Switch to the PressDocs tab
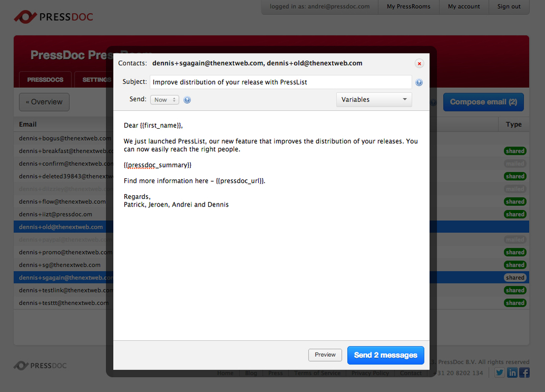 [x=45, y=80]
